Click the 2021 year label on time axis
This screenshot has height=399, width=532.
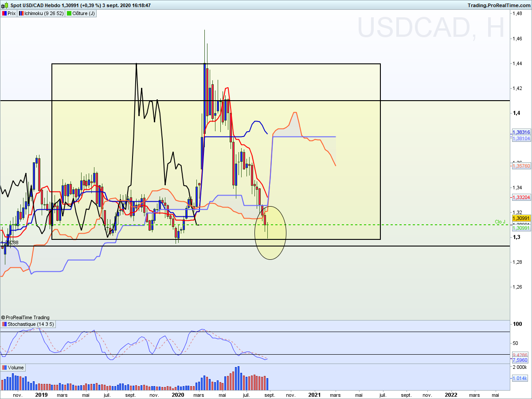click(314, 395)
